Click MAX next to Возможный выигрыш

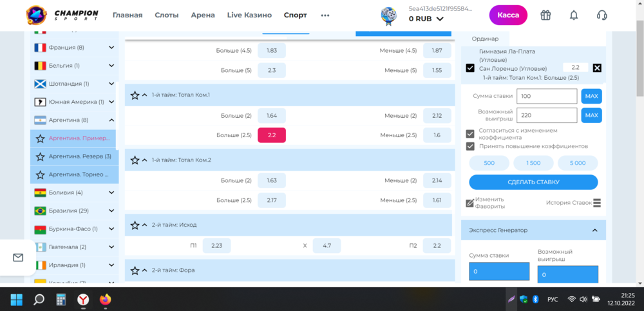coord(591,115)
